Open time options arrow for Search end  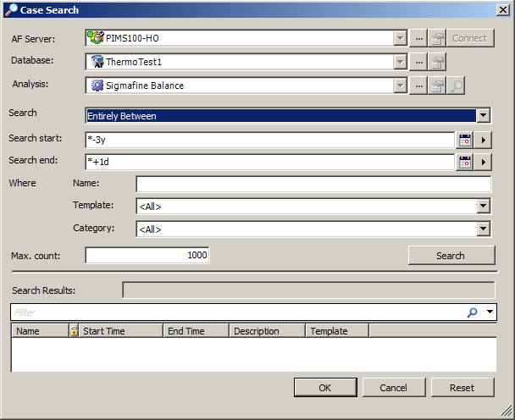coord(483,163)
